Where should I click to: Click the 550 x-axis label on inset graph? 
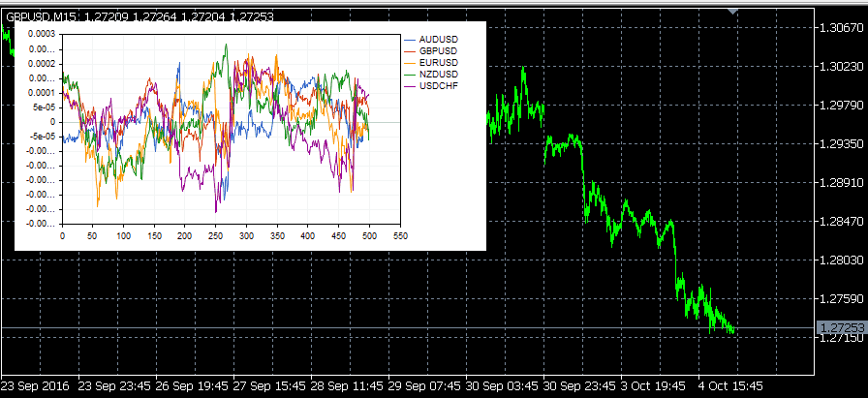(400, 236)
